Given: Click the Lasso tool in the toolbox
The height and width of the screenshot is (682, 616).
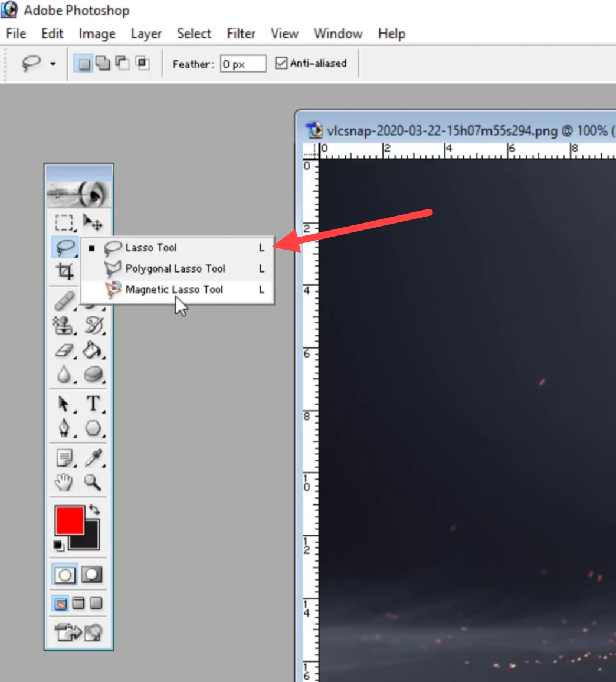Looking at the screenshot, I should tap(64, 247).
